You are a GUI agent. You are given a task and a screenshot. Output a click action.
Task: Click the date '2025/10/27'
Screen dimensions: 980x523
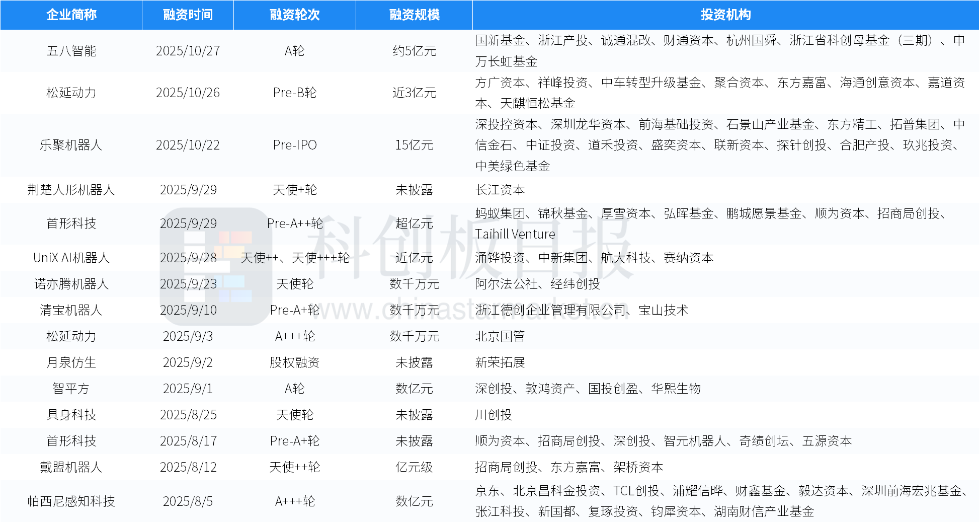point(188,51)
